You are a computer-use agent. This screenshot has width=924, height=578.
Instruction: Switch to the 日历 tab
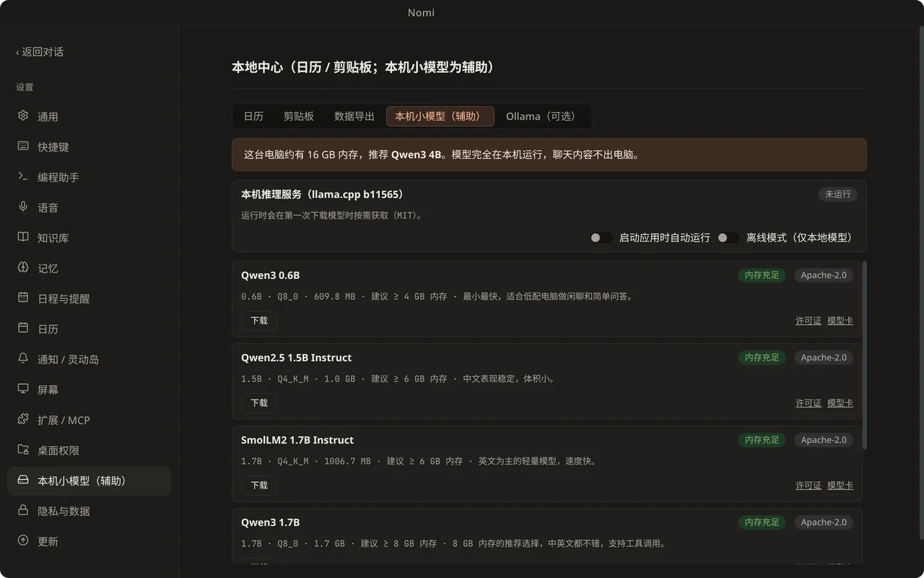click(x=253, y=116)
